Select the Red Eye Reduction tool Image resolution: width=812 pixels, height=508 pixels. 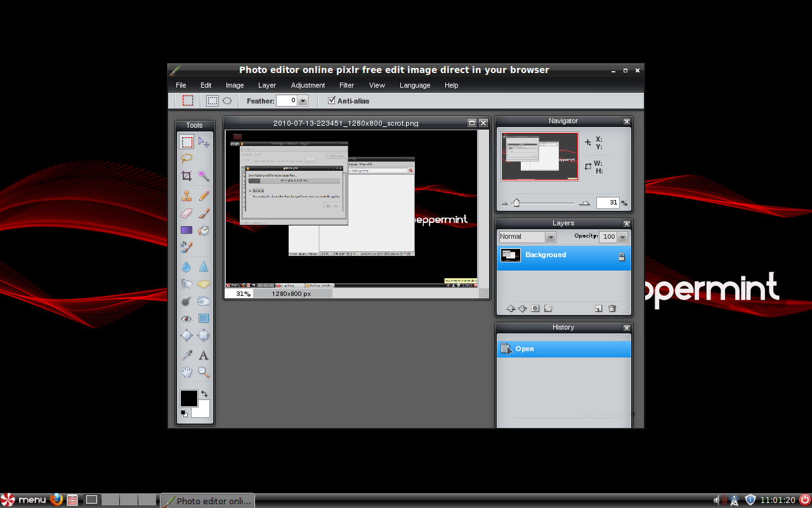(x=187, y=318)
